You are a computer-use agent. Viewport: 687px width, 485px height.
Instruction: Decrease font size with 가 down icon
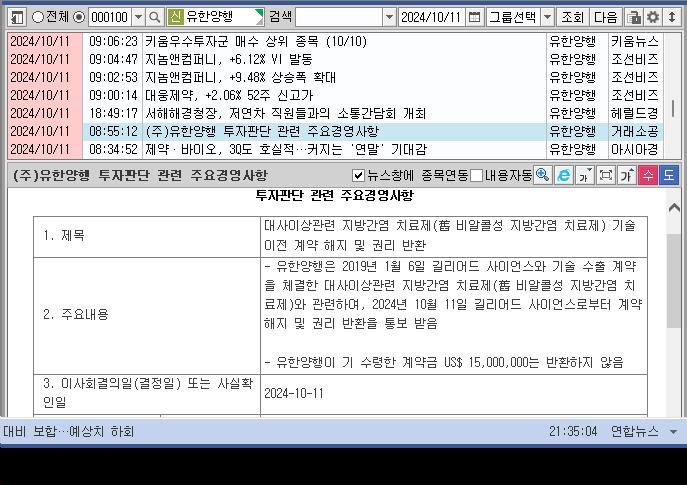[x=584, y=175]
